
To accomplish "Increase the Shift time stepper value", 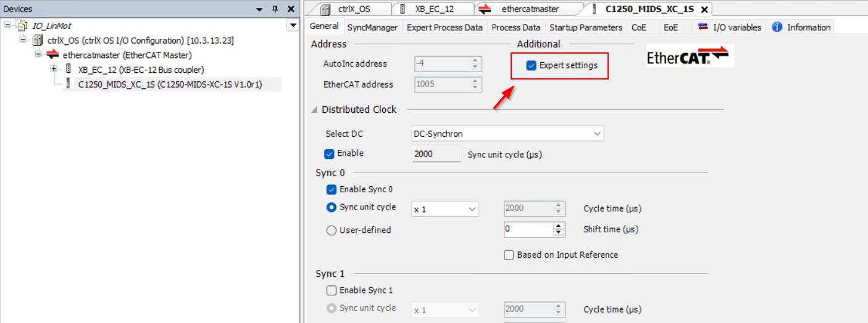I will [x=559, y=226].
